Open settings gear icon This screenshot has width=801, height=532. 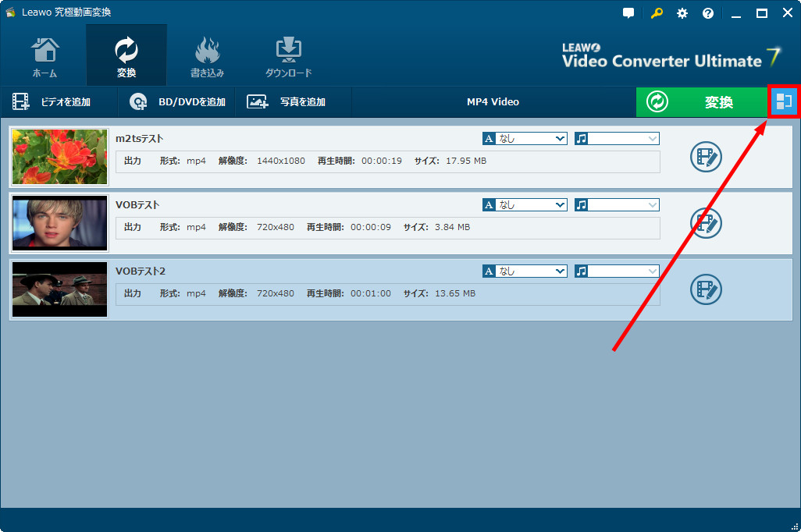(682, 13)
